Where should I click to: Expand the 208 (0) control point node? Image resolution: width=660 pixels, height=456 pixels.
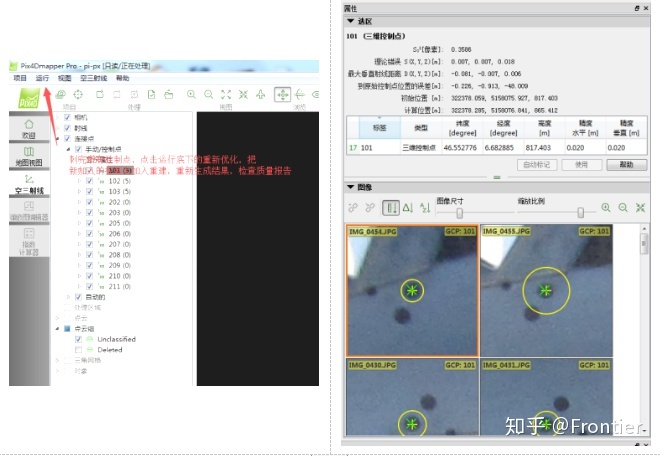coord(79,254)
